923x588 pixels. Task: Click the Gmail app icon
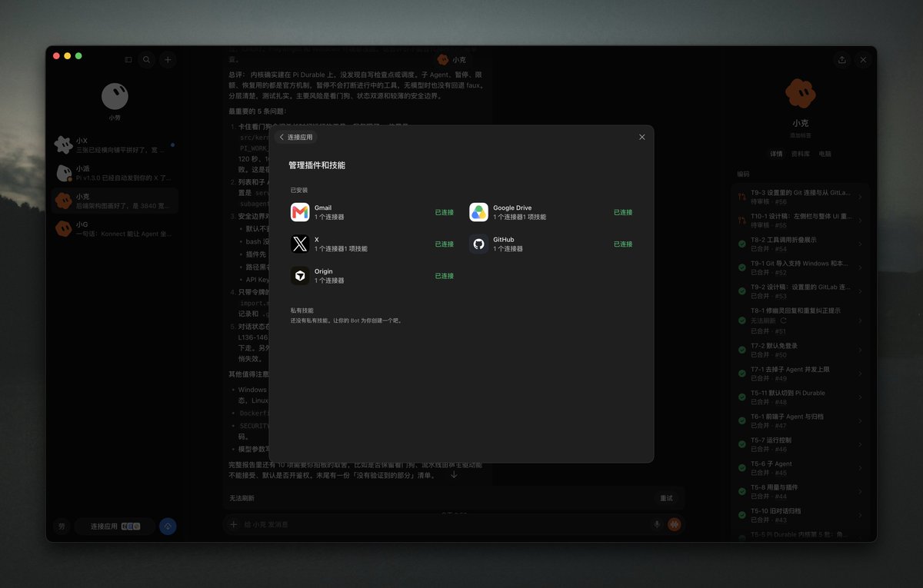coord(300,212)
